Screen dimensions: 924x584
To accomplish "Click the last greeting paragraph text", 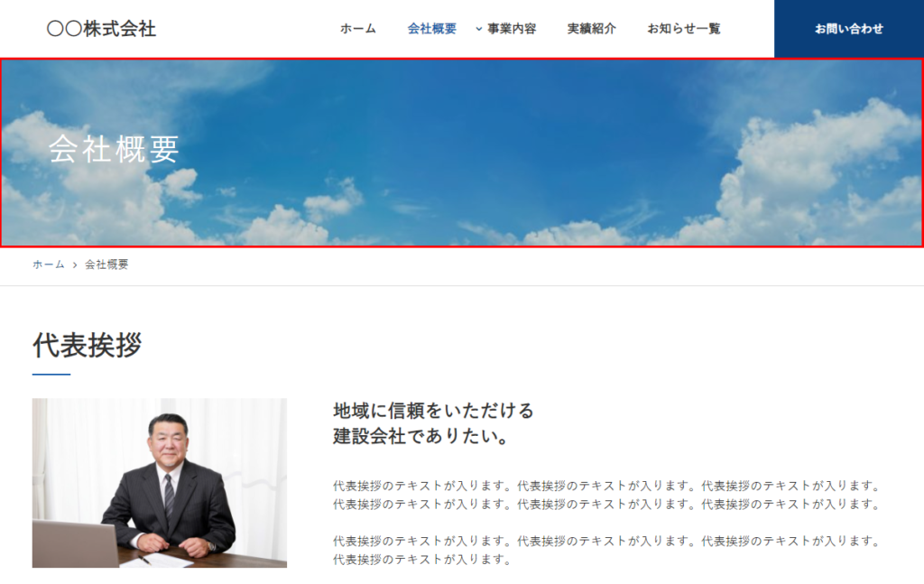I will click(605, 550).
